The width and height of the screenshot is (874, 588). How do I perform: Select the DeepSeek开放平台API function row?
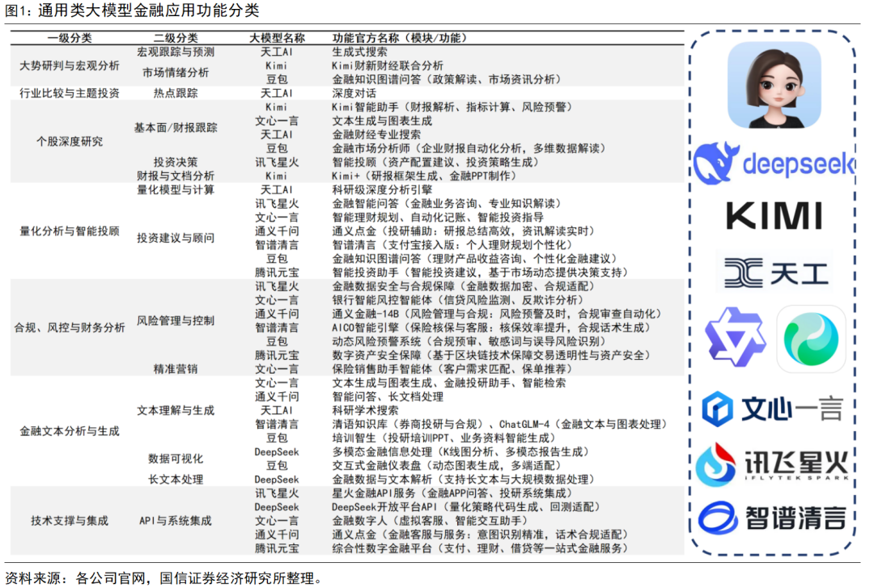[x=465, y=507]
